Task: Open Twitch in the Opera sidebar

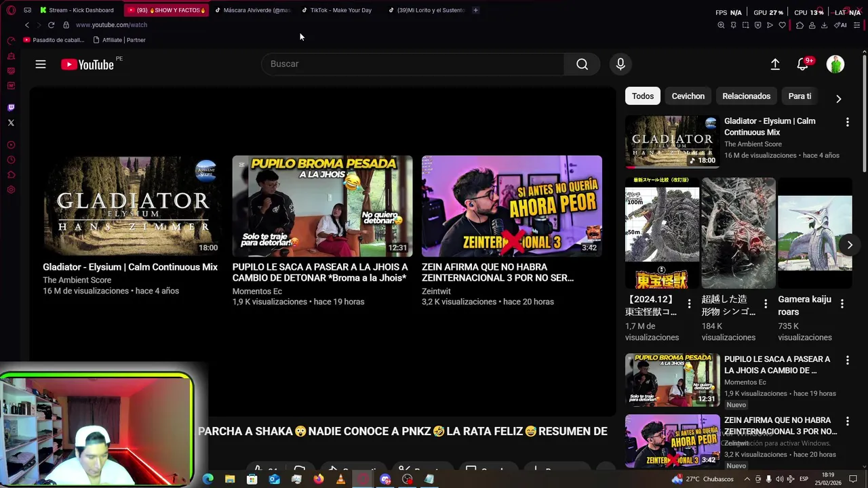Action: point(11,107)
